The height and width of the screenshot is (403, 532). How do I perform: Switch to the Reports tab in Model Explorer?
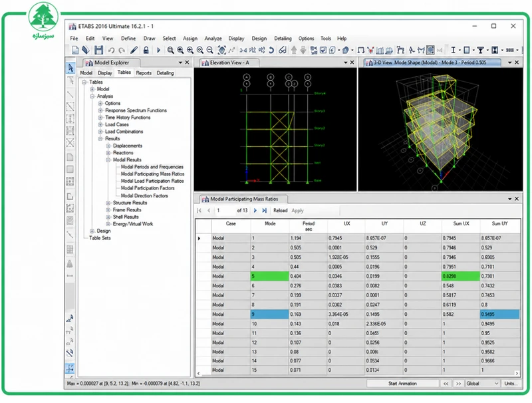coord(144,73)
